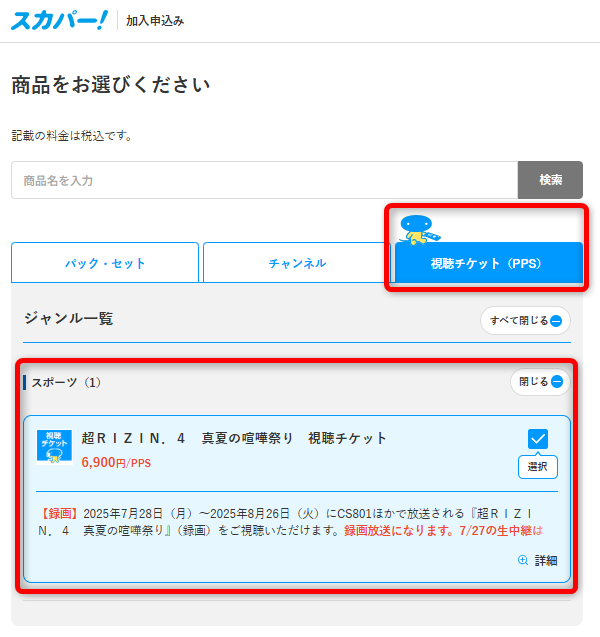Click the 加入申込み header text

(155, 21)
